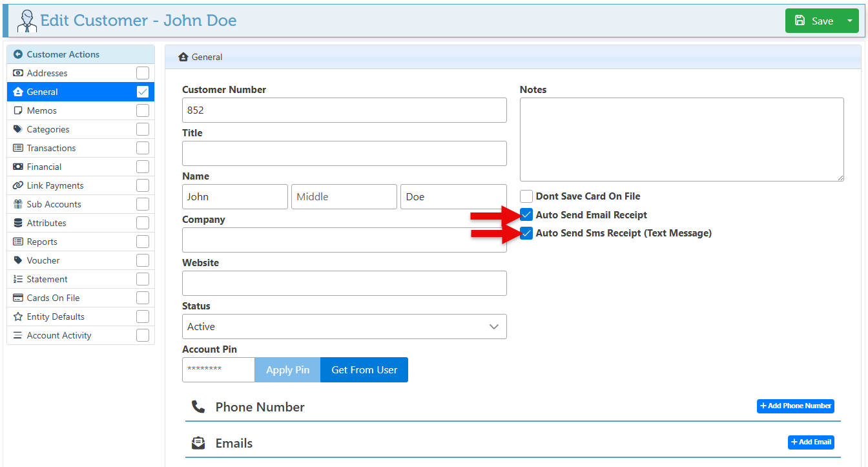Go to Cards On File section
This screenshot has height=467, width=868.
[x=53, y=298]
